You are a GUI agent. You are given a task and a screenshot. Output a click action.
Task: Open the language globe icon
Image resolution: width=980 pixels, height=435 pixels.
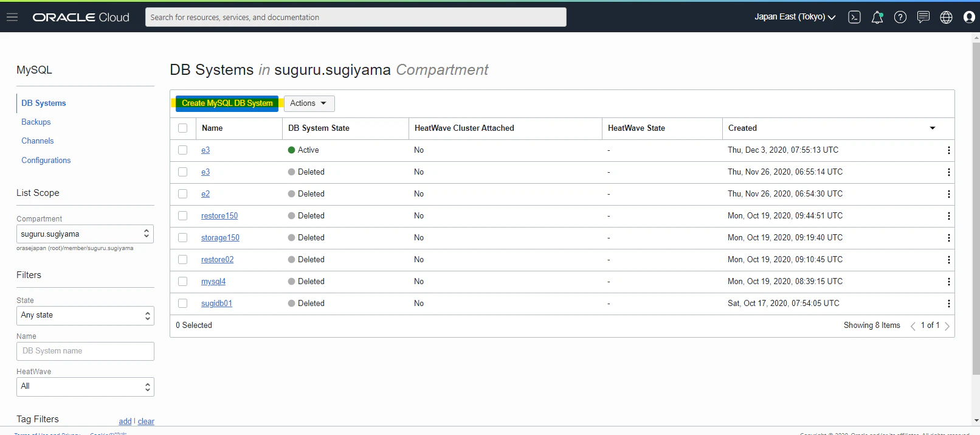click(947, 17)
